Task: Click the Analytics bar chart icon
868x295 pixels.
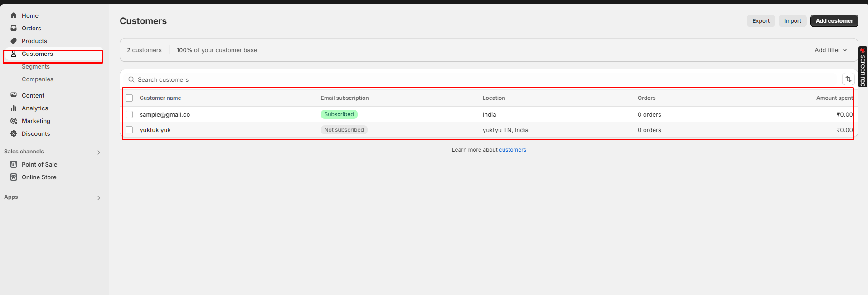Action: coord(14,108)
